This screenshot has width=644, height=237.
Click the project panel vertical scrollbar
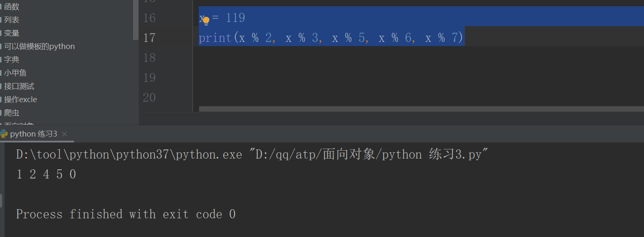pyautogui.click(x=136, y=20)
